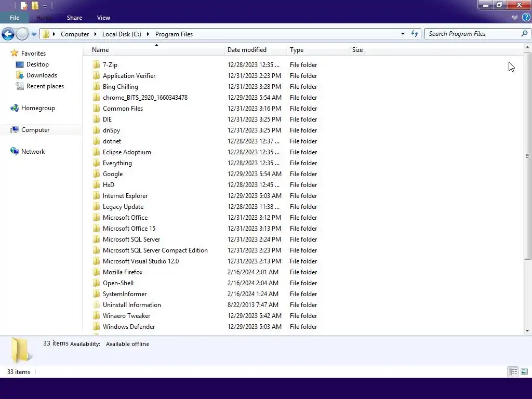The width and height of the screenshot is (532, 399).
Task: Click the Internet Explorer folder icon
Action: pos(96,195)
